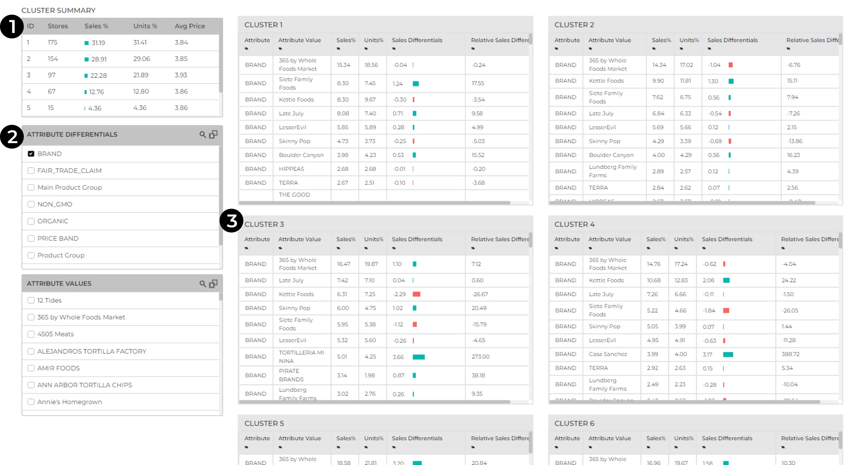This screenshot has height=465, width=868.
Task: Click Excel export icon in Attribute Differentials header
Action: coord(213,134)
